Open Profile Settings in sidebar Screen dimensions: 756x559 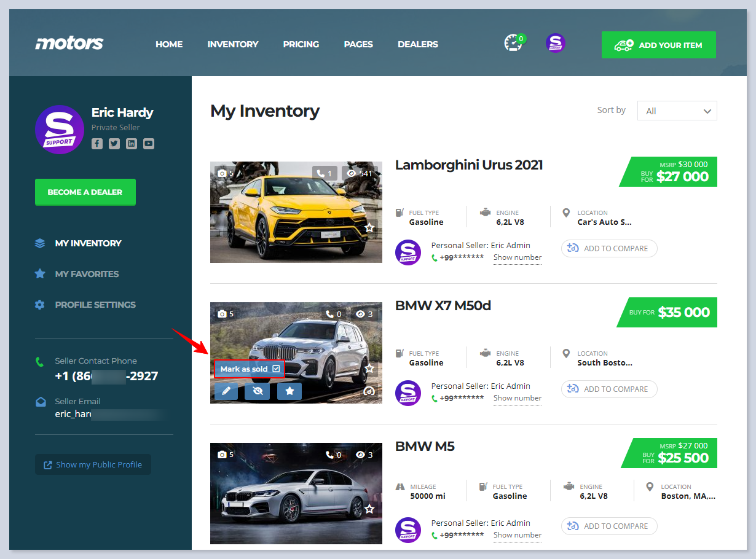[x=95, y=305]
